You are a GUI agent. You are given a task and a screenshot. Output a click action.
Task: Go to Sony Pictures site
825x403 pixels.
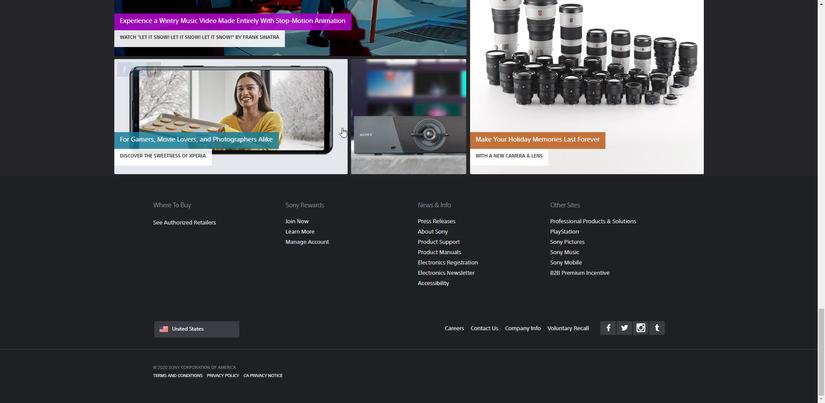567,242
